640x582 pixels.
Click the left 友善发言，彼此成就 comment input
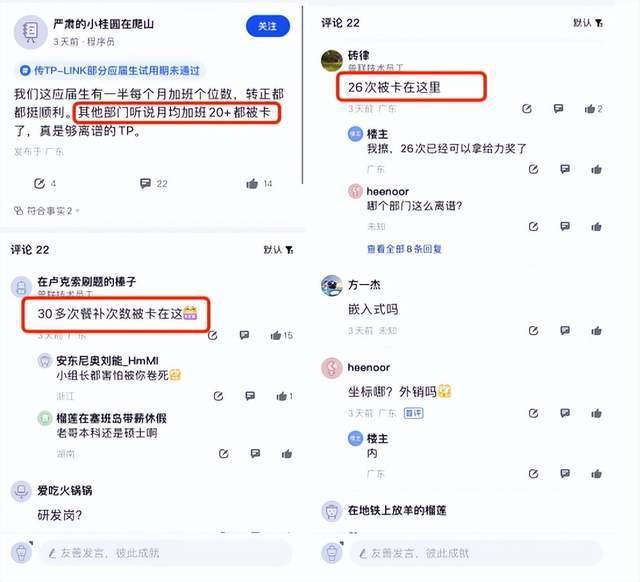click(x=165, y=553)
